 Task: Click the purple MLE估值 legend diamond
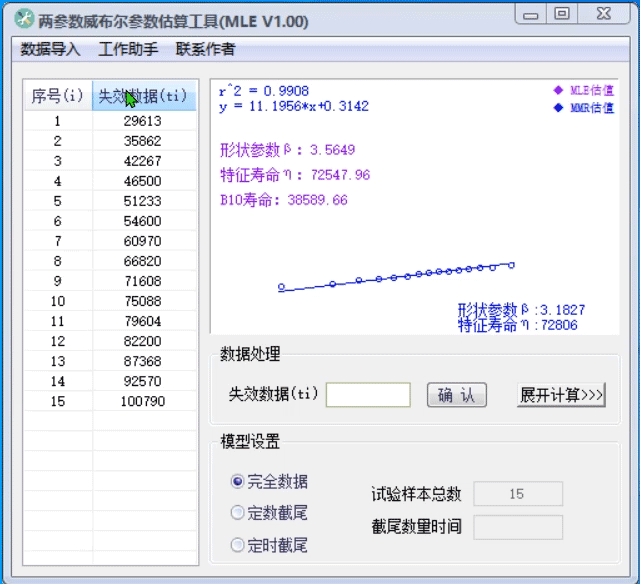tap(558, 90)
